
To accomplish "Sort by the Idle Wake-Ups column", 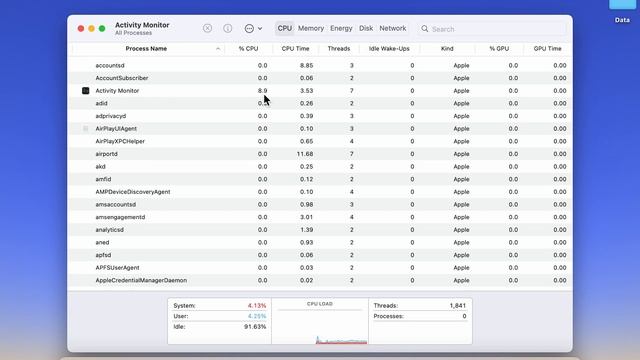I will pyautogui.click(x=389, y=49).
